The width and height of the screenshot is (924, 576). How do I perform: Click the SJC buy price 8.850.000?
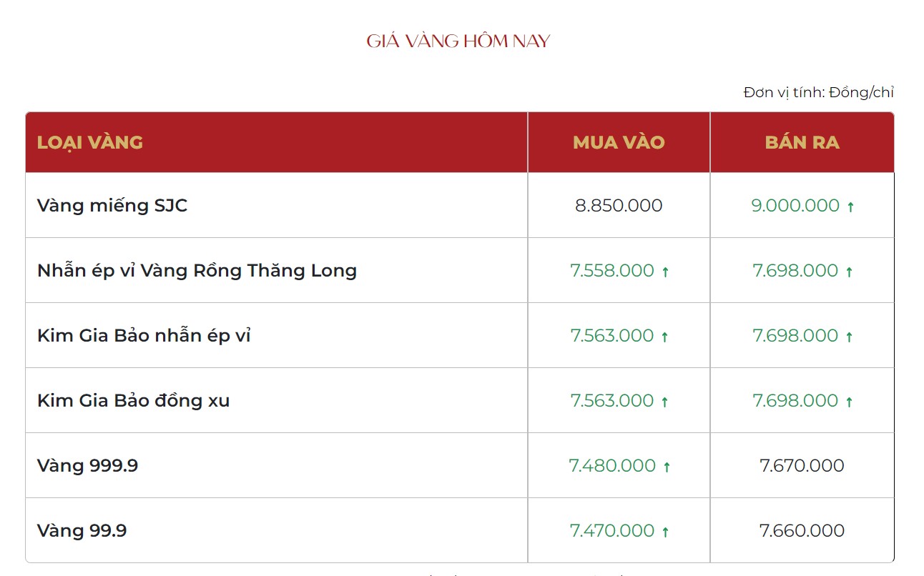click(x=619, y=206)
